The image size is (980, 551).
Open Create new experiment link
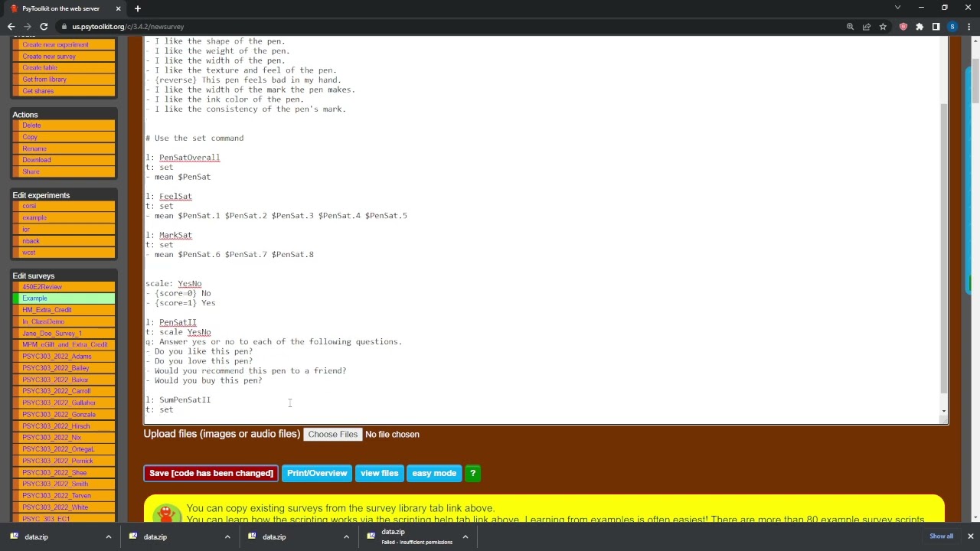tap(55, 44)
